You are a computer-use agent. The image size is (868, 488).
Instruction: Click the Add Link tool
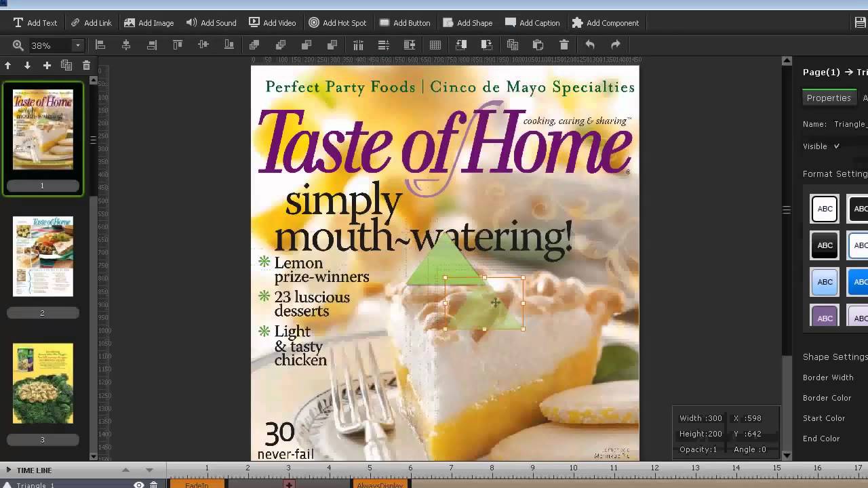(91, 22)
